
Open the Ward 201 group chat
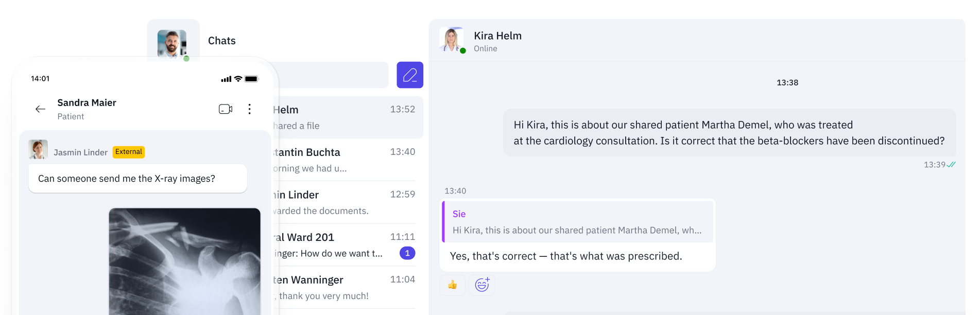pos(344,245)
